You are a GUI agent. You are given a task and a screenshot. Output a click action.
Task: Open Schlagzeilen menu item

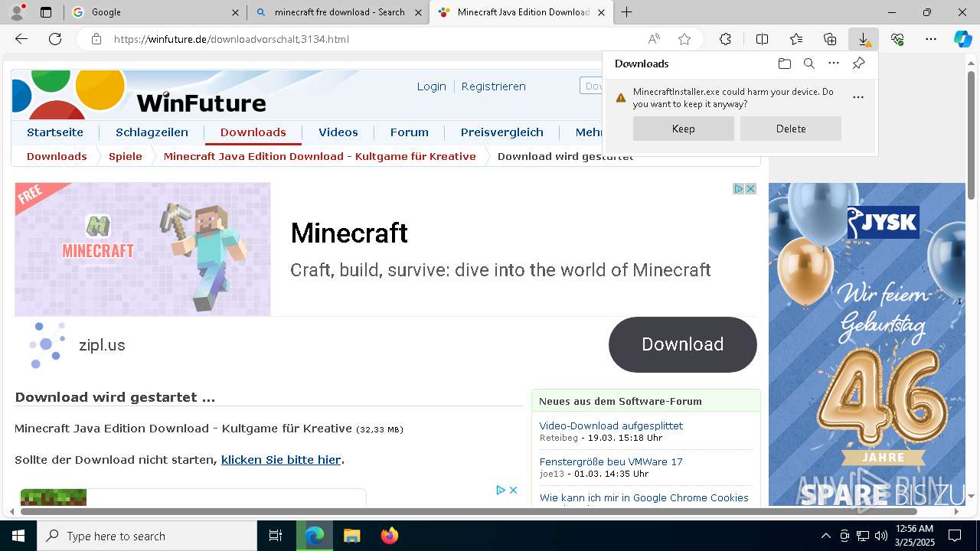point(152,132)
